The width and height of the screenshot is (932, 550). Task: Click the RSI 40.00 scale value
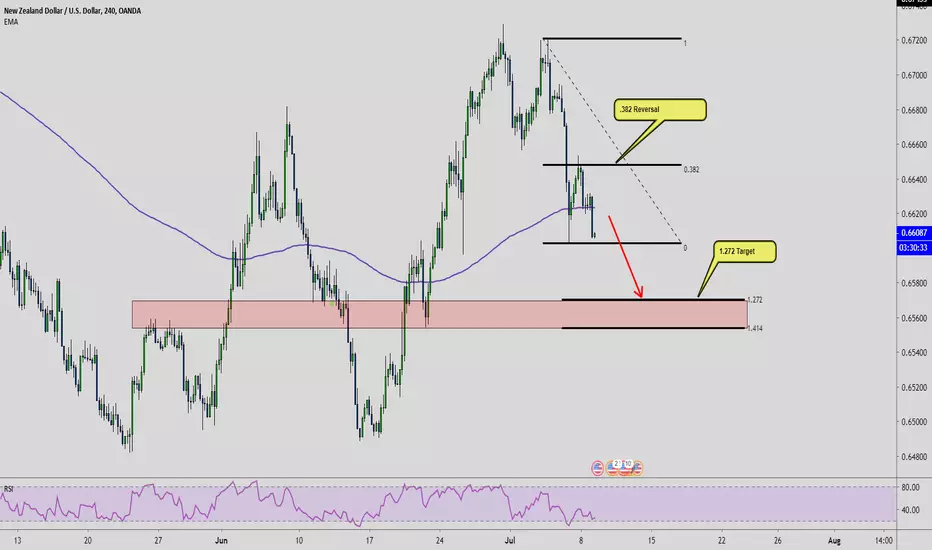coord(911,510)
